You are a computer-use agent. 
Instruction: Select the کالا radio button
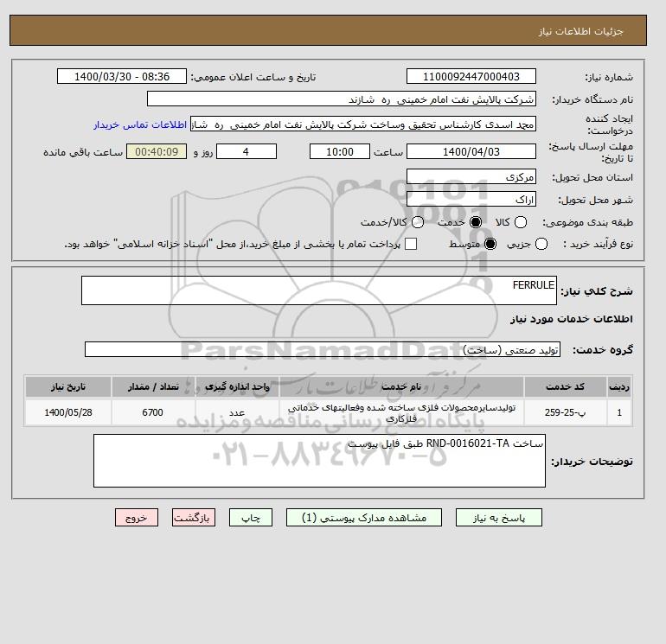pyautogui.click(x=521, y=222)
